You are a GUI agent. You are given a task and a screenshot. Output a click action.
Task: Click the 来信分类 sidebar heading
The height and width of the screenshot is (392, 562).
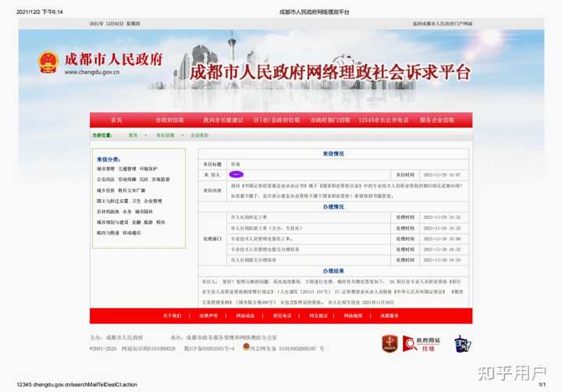point(108,159)
